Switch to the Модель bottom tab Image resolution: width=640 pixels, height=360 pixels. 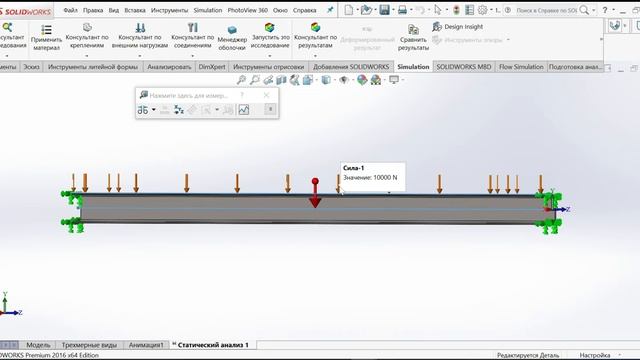click(x=38, y=345)
